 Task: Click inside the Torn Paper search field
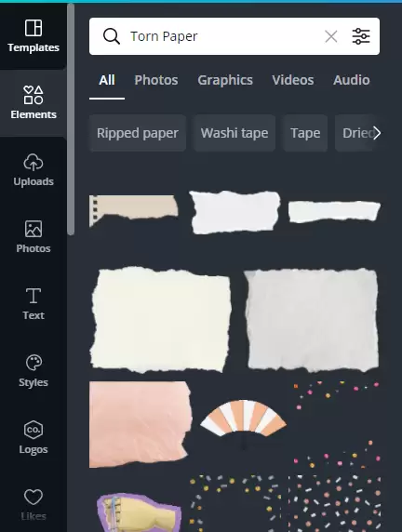point(224,36)
